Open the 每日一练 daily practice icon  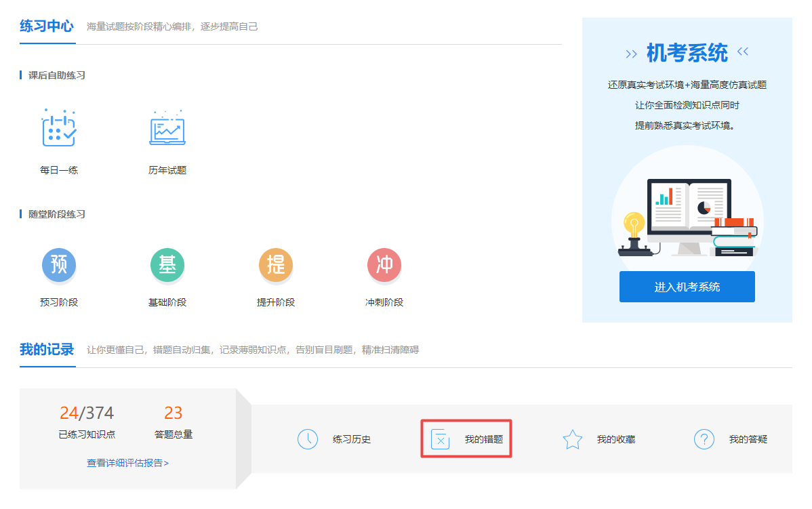click(59, 130)
